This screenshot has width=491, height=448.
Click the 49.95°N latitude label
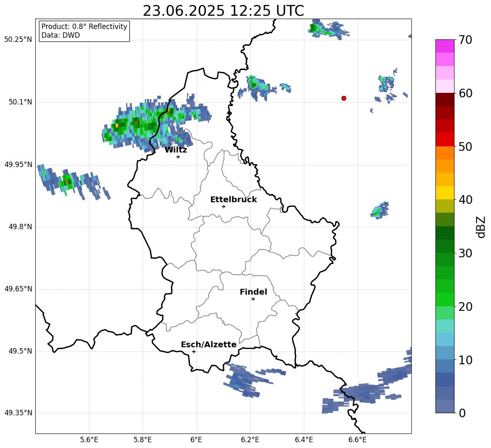click(x=18, y=164)
